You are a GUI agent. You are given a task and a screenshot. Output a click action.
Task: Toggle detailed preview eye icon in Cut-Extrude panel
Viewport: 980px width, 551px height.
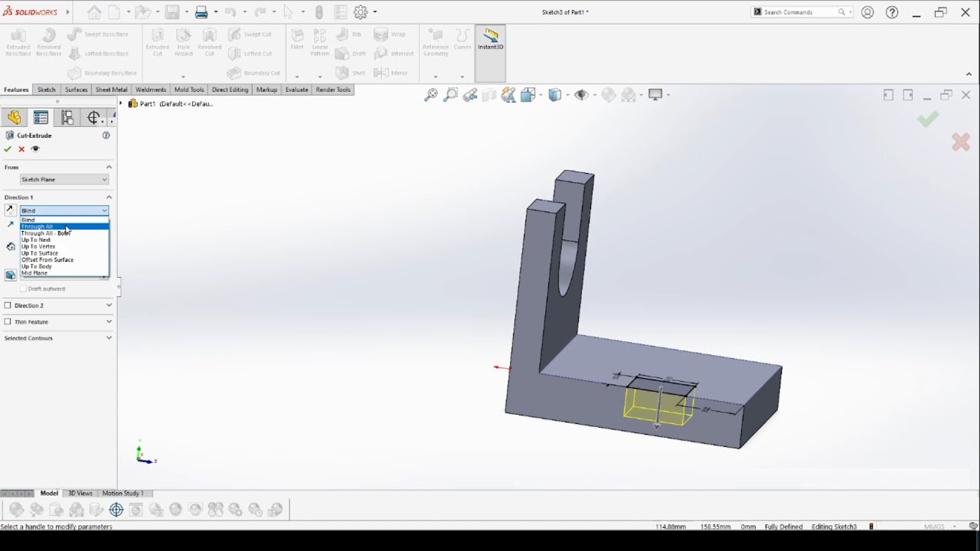click(35, 149)
